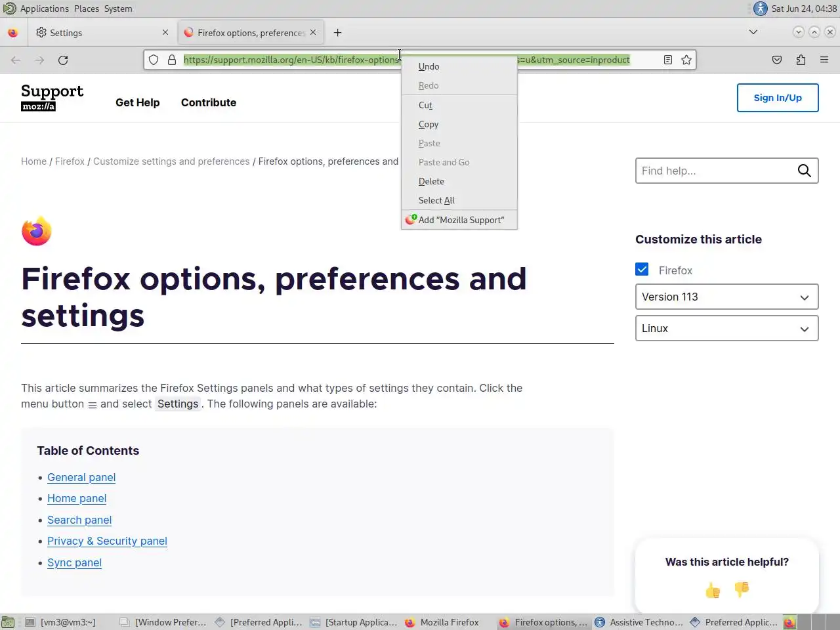
Task: Click the browser Forward arrow
Action: 39,60
